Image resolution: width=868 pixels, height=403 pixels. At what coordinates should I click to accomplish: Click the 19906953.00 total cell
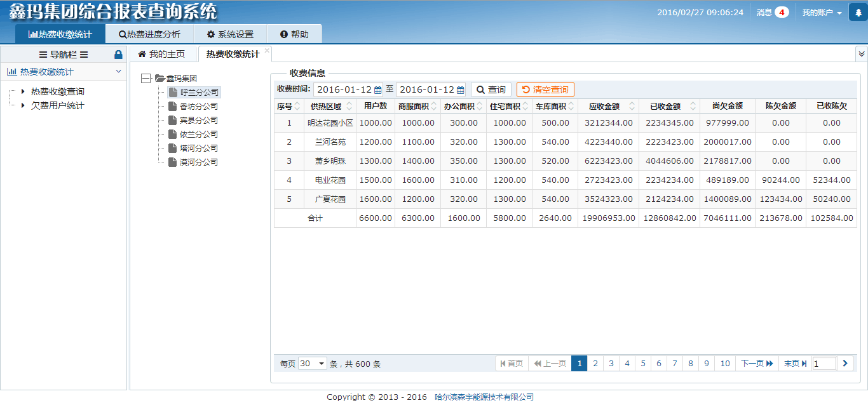point(609,218)
